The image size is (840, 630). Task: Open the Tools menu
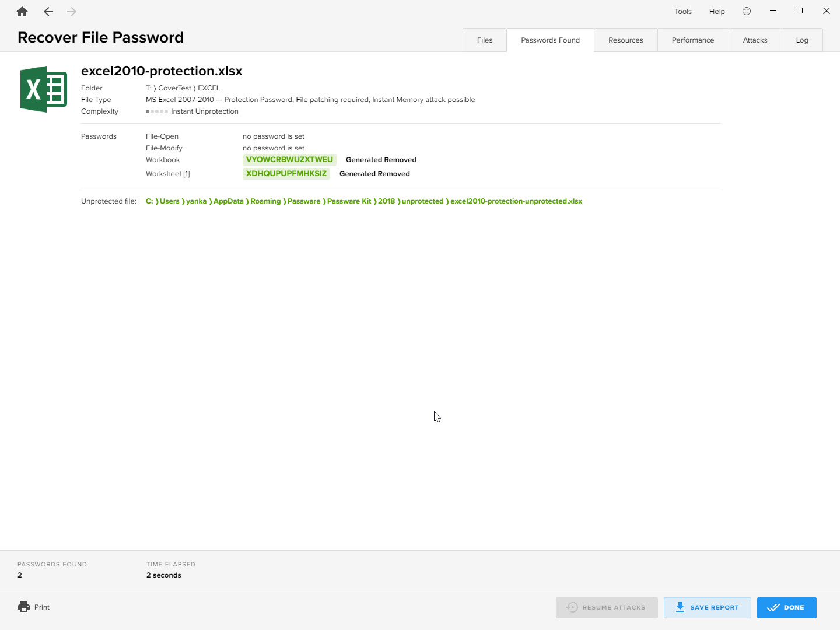pyautogui.click(x=683, y=12)
